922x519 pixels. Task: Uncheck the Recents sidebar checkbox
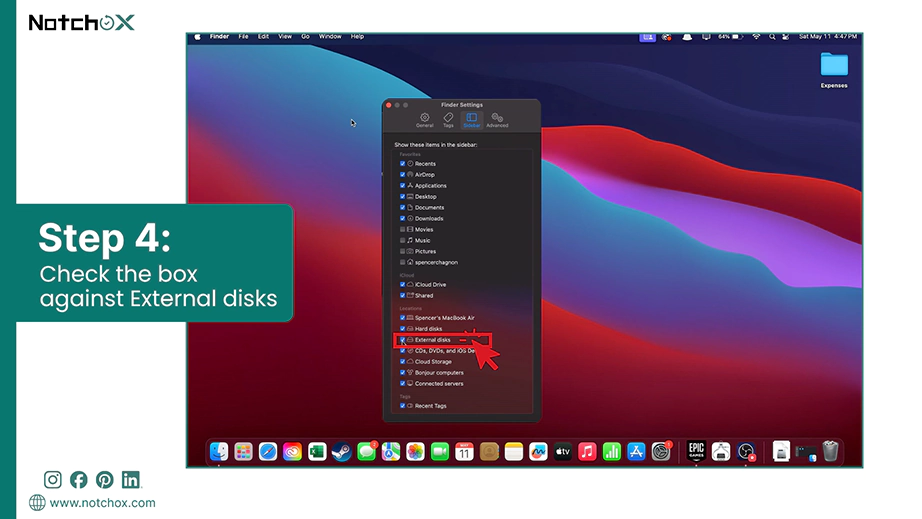(x=403, y=164)
